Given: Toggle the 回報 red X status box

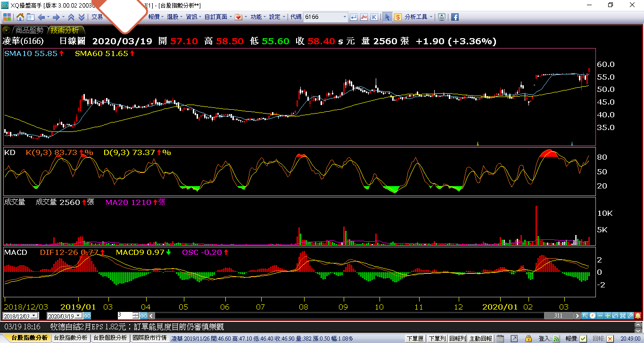Looking at the screenshot, I should click(x=610, y=338).
